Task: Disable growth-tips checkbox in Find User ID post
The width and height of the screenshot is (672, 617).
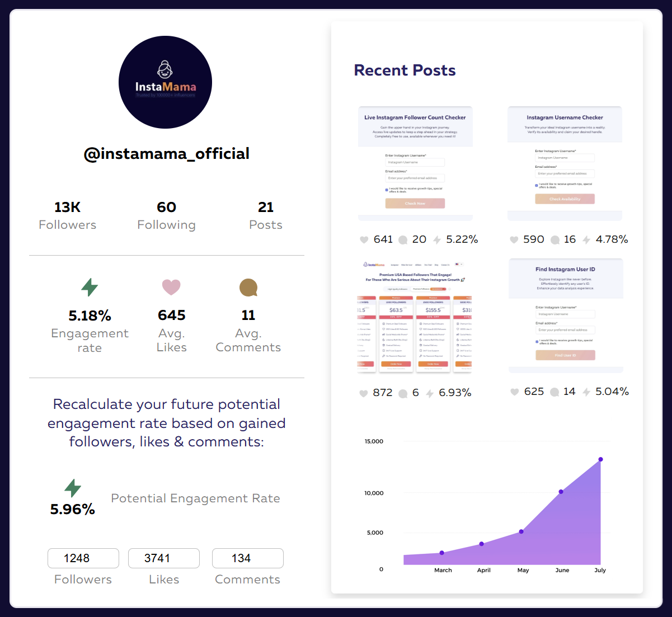Action: click(537, 342)
